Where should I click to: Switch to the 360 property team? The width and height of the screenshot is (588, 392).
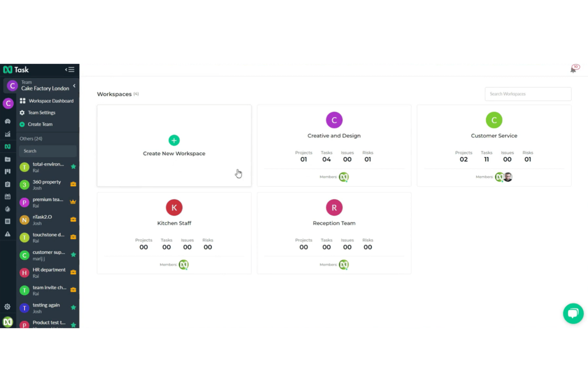48,185
